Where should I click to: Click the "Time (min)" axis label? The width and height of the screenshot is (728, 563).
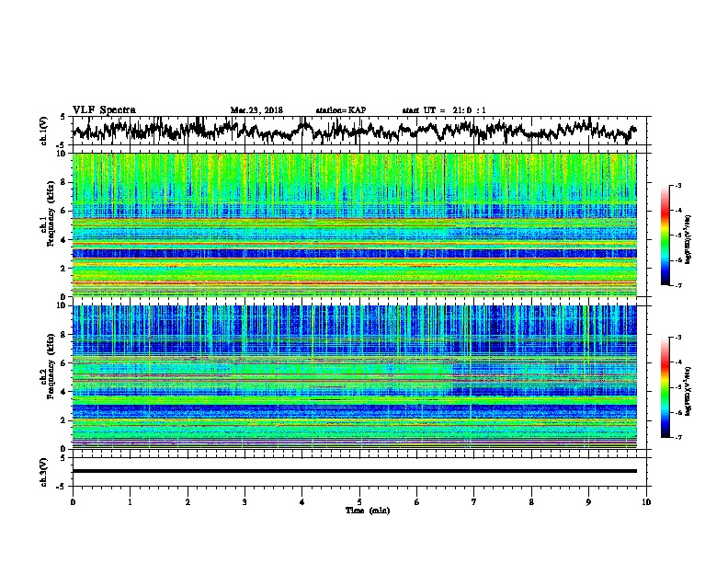pyautogui.click(x=368, y=511)
